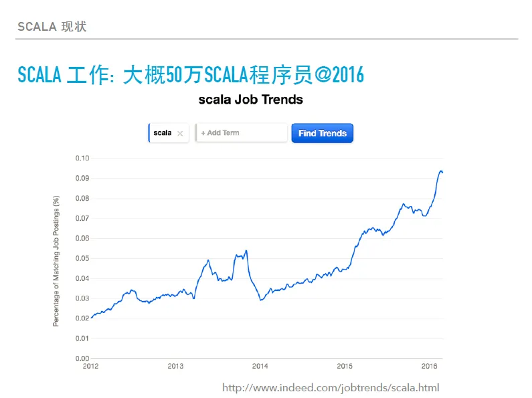The height and width of the screenshot is (398, 532).
Task: Click the Find Trends button
Action: pyautogui.click(x=323, y=133)
